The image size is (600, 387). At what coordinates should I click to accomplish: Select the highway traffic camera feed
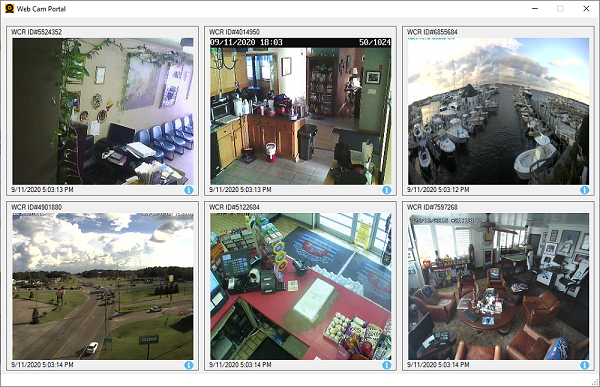(x=103, y=286)
